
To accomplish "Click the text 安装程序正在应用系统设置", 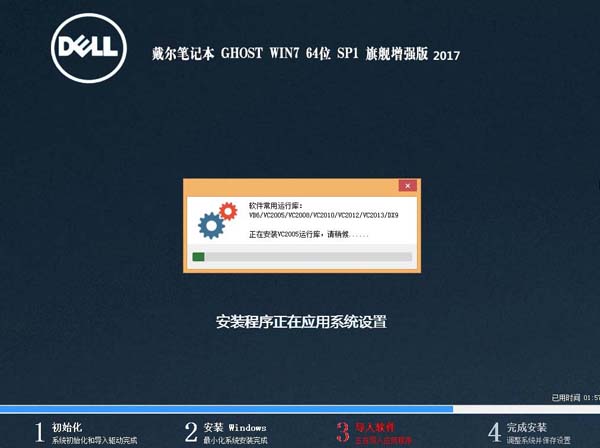I will tap(301, 322).
